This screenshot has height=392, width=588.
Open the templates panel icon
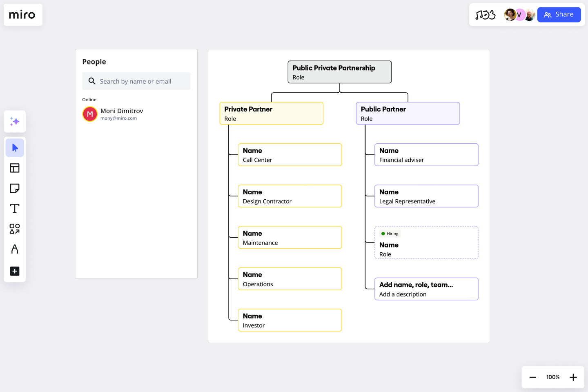(x=15, y=168)
